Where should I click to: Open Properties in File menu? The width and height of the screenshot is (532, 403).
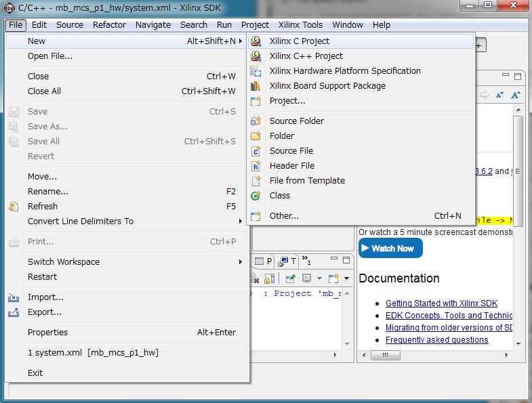127,333
